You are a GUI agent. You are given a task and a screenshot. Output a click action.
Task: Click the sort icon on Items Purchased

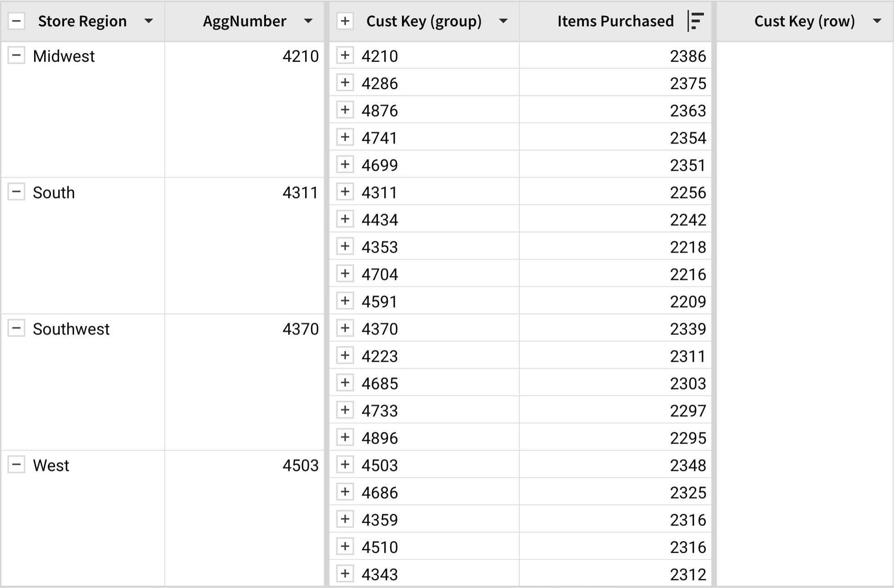[696, 21]
